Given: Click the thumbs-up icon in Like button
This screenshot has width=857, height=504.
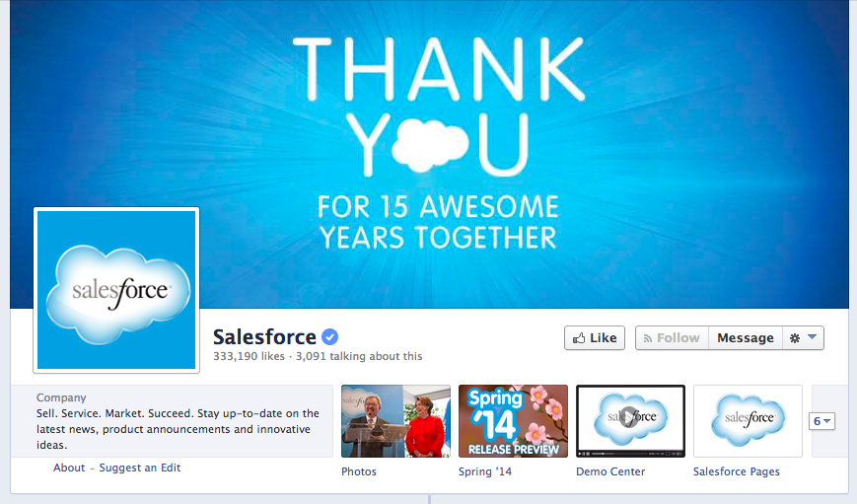Looking at the screenshot, I should tap(579, 338).
